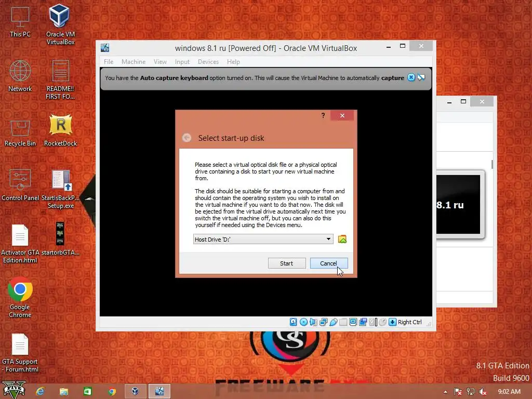
Task: Click the network adapters status icon
Action: coord(323,322)
